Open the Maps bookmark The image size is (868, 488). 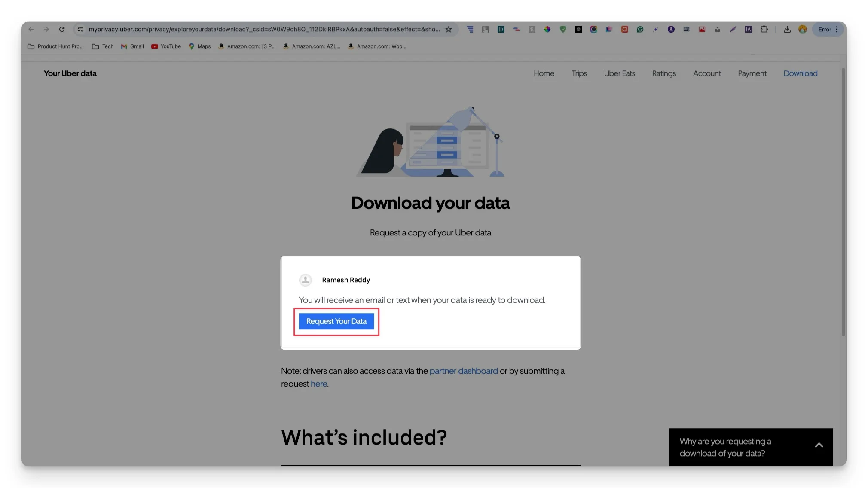(x=200, y=46)
